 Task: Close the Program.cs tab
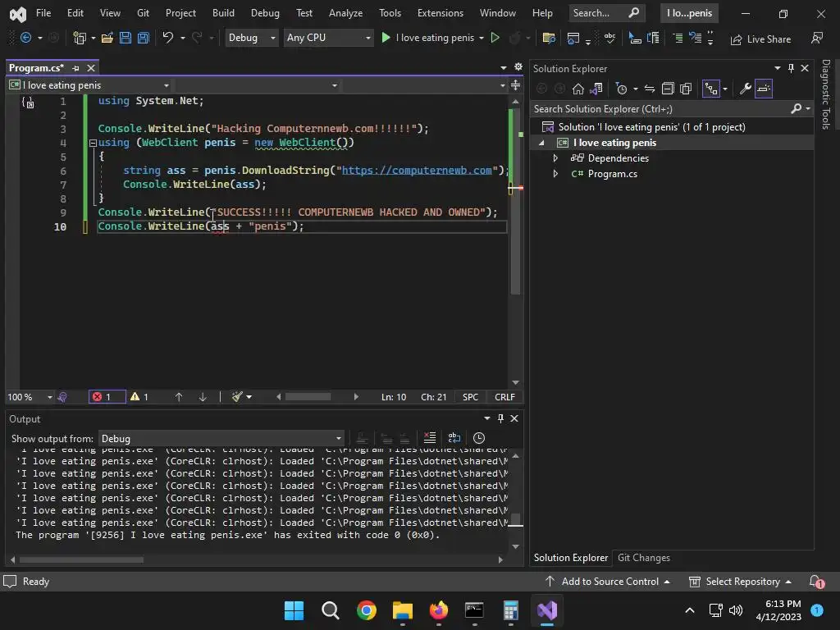pyautogui.click(x=91, y=68)
